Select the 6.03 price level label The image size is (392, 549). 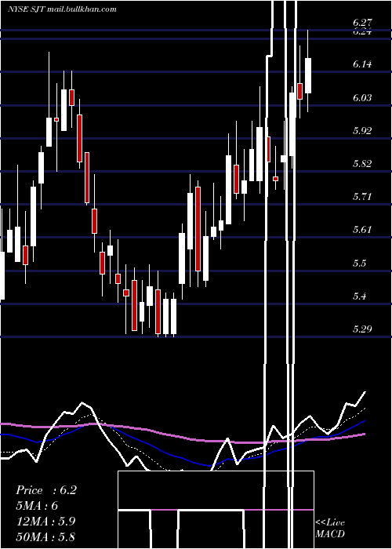362,98
